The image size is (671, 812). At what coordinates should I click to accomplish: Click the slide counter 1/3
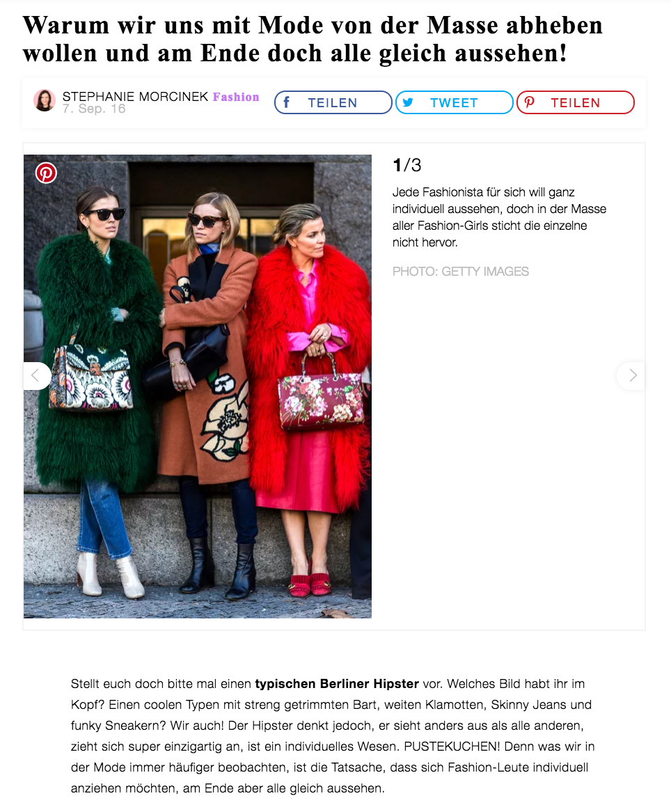[407, 165]
